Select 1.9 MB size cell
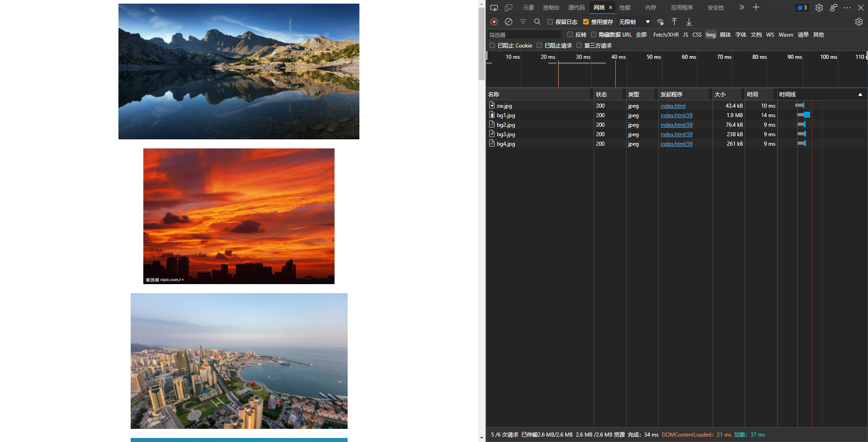868x442 pixels. pos(729,115)
